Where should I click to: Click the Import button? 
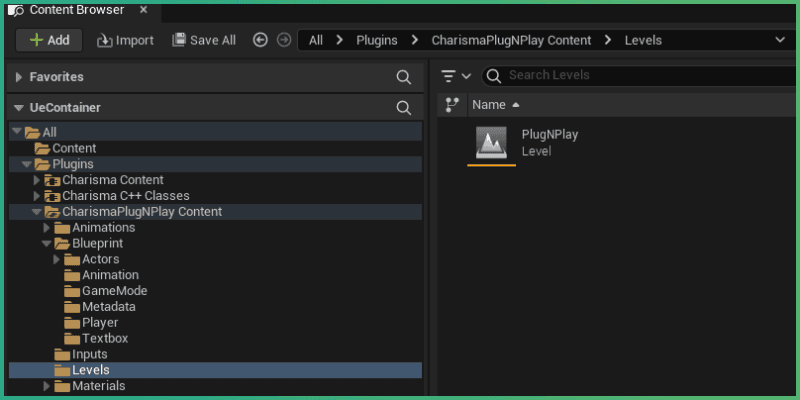[x=126, y=40]
